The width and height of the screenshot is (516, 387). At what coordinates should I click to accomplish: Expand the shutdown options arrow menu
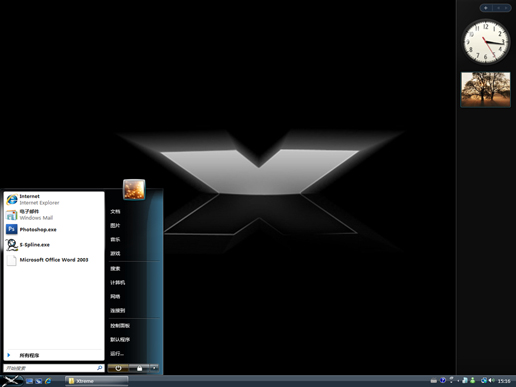coord(154,368)
